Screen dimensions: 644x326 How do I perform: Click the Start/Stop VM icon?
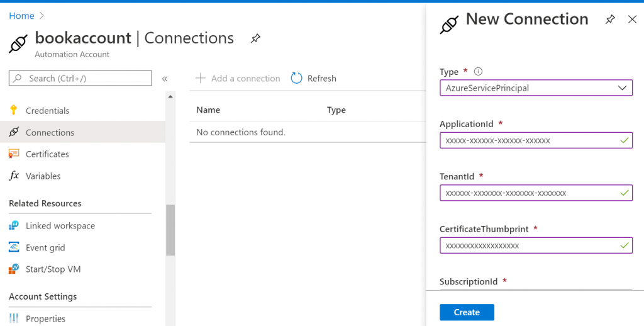14,269
